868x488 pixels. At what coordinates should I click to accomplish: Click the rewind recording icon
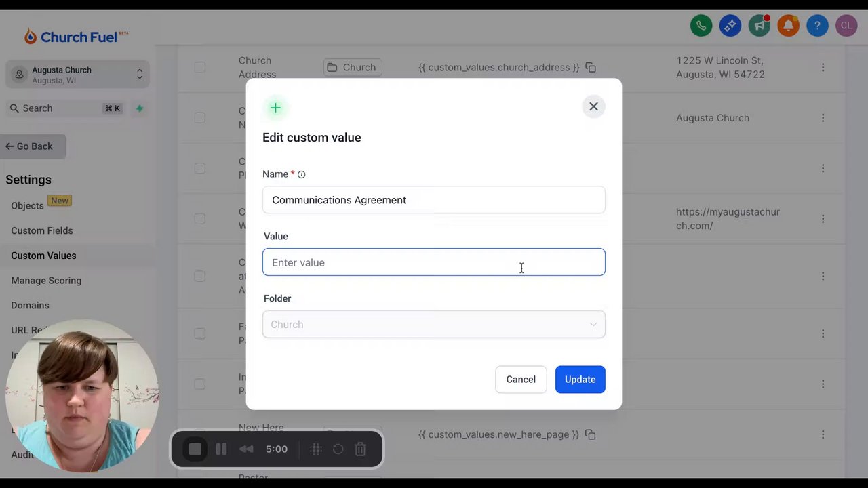[x=246, y=449]
